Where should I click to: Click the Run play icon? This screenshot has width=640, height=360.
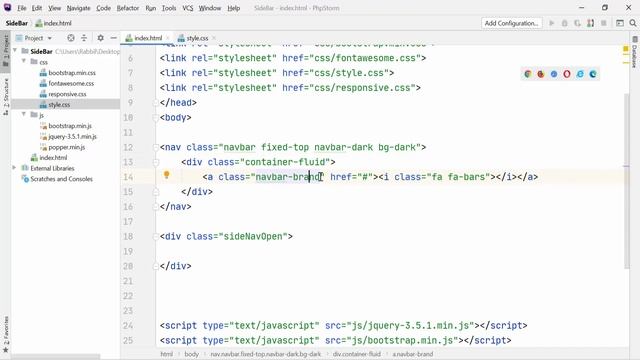tap(552, 23)
